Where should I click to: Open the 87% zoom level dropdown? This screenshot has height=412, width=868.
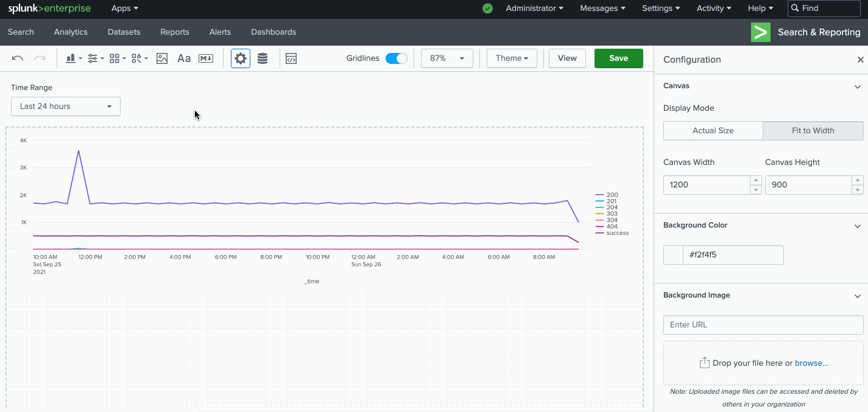coord(446,58)
